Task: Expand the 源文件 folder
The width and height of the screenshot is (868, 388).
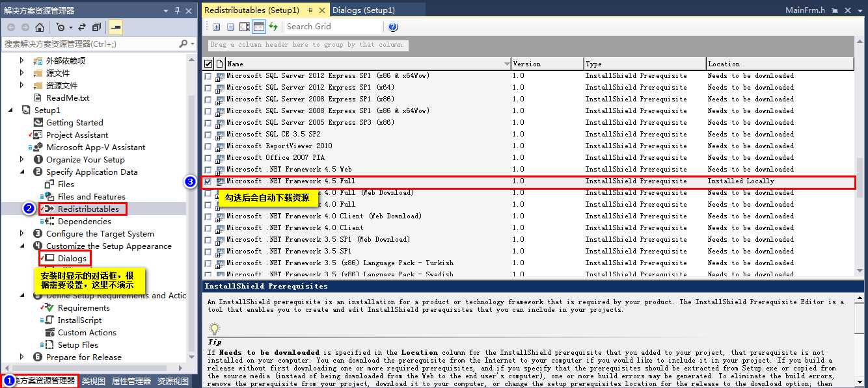Action: point(21,73)
